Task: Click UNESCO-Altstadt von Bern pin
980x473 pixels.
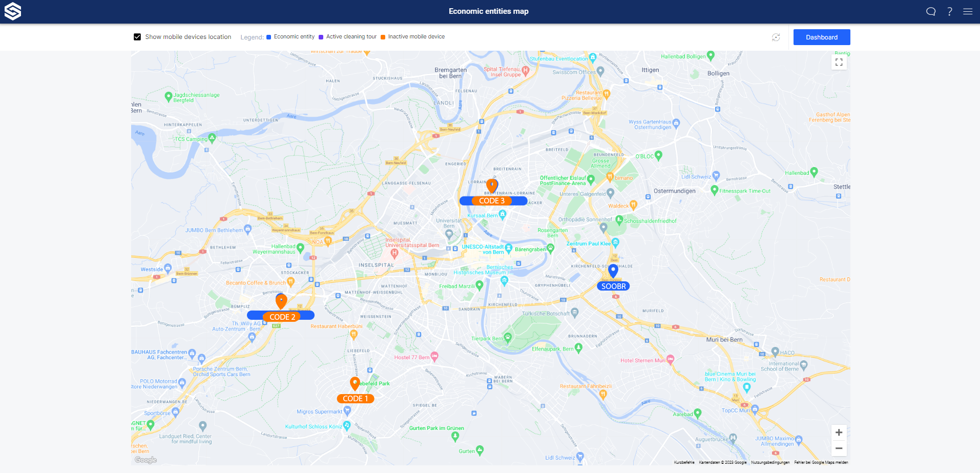Action: (509, 248)
